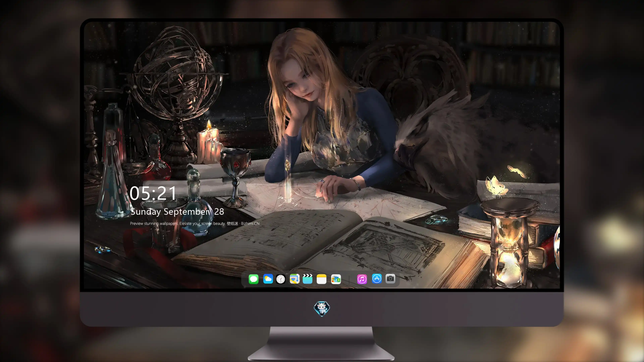The height and width of the screenshot is (362, 644).
Task: Click the girl's face in wallpaper
Action: tap(300, 80)
